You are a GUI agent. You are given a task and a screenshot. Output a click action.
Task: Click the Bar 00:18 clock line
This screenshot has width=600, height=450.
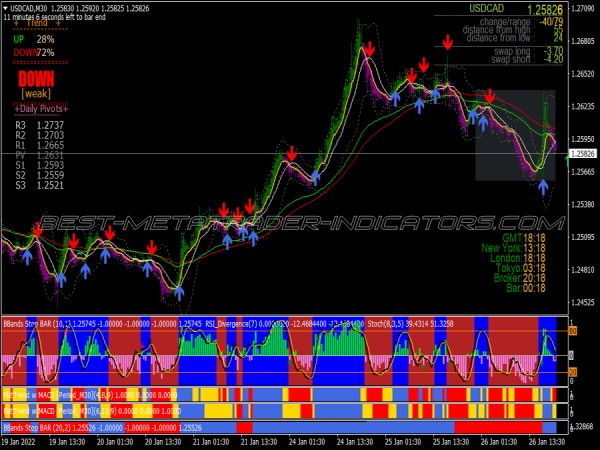coord(526,288)
